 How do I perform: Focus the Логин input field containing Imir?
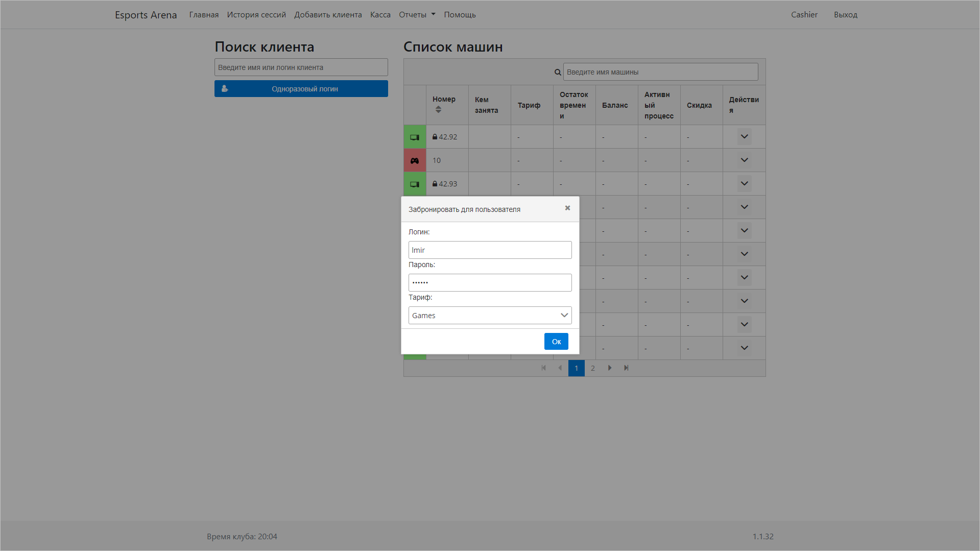(490, 250)
